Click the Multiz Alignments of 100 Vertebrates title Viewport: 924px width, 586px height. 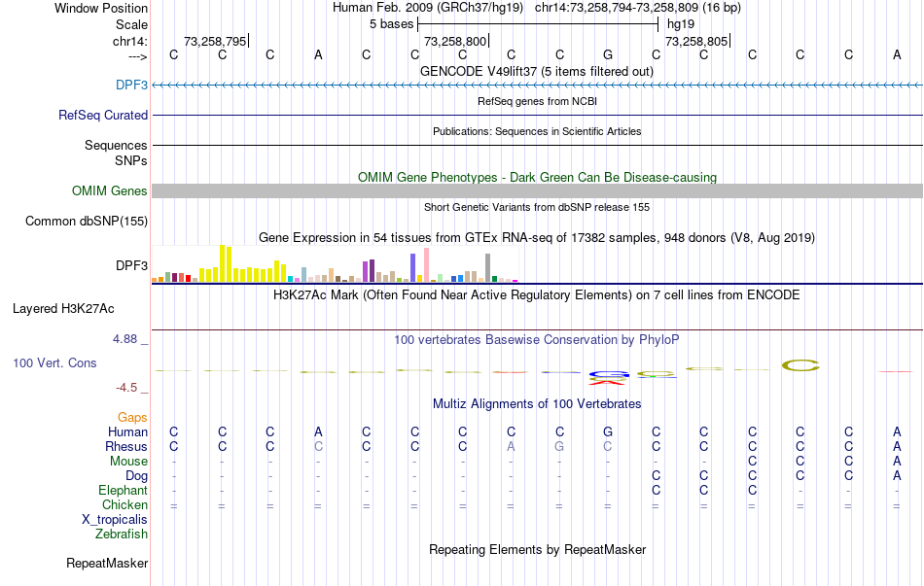pyautogui.click(x=537, y=403)
